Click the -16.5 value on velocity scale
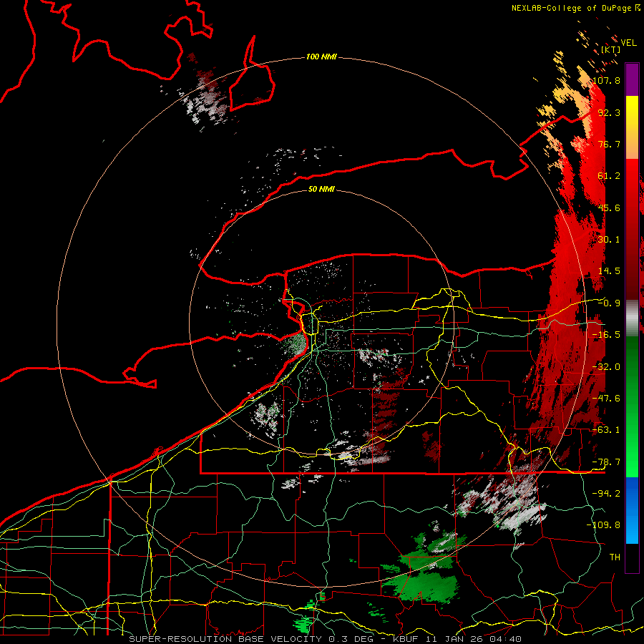644x644 pixels. [x=606, y=335]
